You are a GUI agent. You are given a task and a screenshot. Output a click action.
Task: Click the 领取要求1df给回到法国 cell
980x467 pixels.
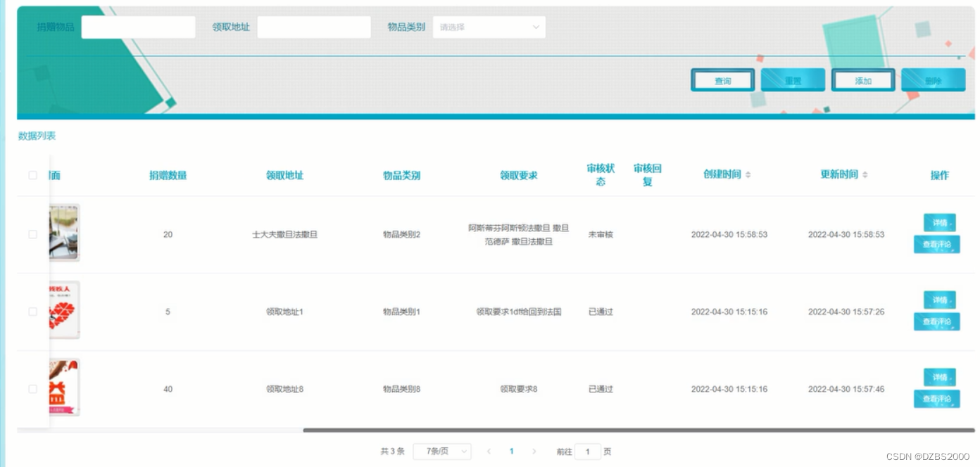(519, 312)
